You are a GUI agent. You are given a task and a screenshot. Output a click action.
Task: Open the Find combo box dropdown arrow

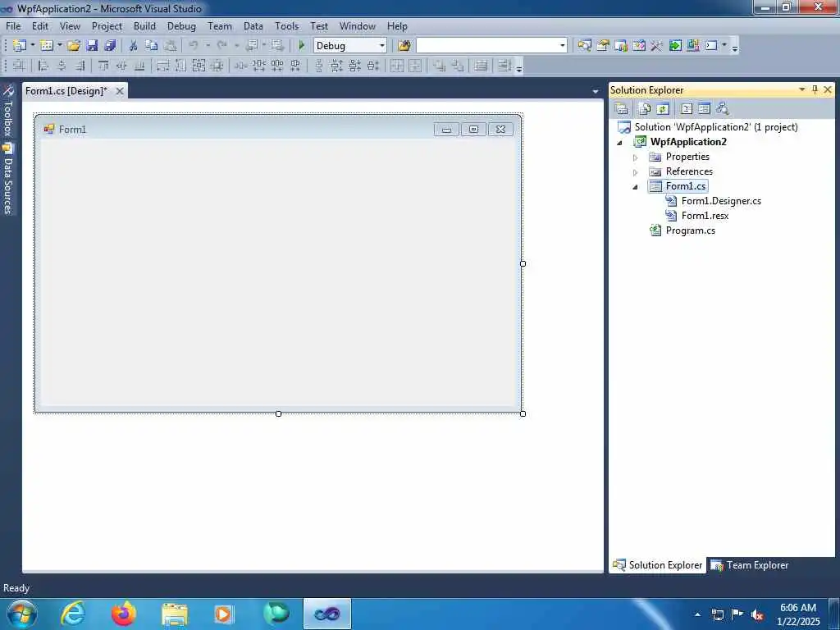pyautogui.click(x=563, y=46)
